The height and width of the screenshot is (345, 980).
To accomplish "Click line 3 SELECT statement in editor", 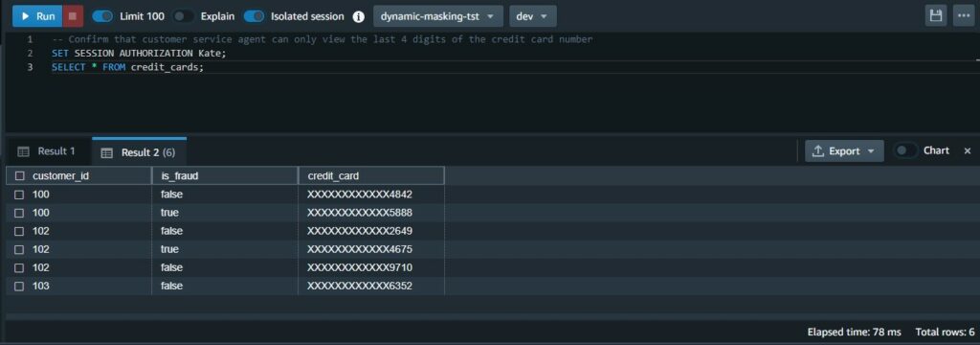I will (127, 67).
